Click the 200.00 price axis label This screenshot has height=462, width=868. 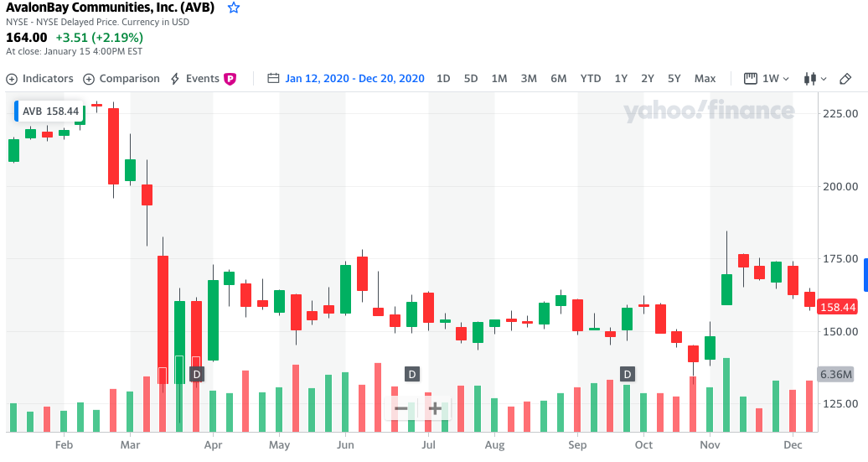840,187
